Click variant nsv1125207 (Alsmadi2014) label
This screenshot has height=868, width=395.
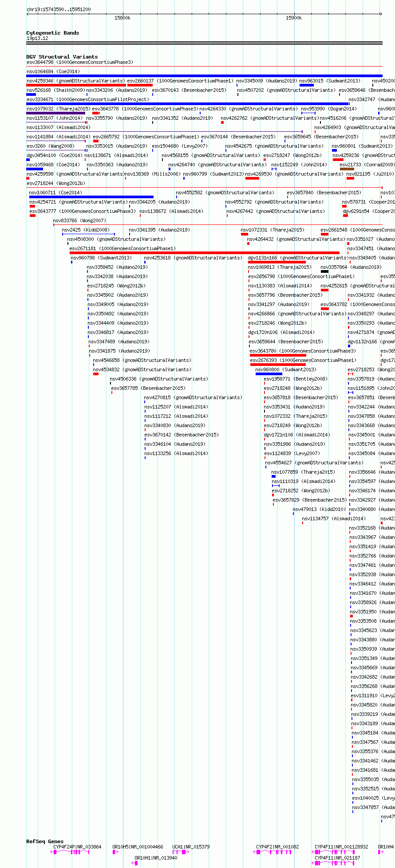click(x=176, y=407)
